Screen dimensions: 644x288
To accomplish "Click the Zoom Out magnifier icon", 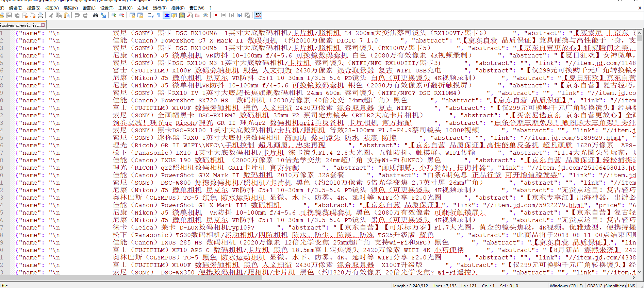I will pyautogui.click(x=122, y=15).
